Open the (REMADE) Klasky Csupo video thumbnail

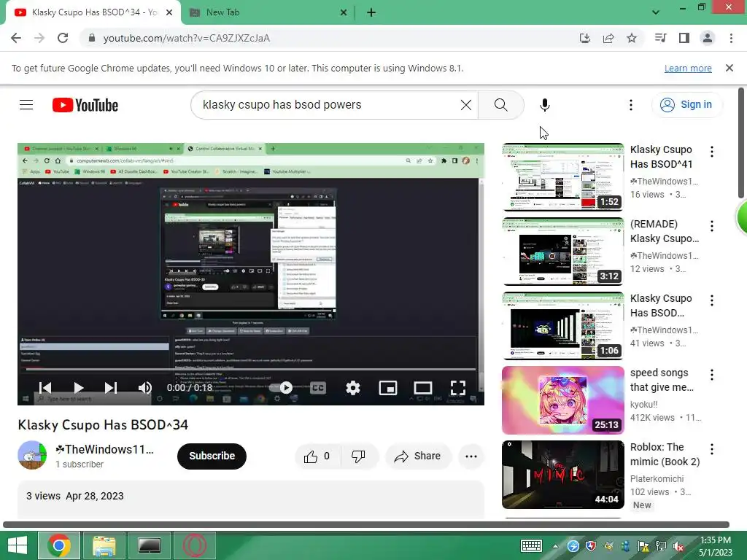coord(562,251)
